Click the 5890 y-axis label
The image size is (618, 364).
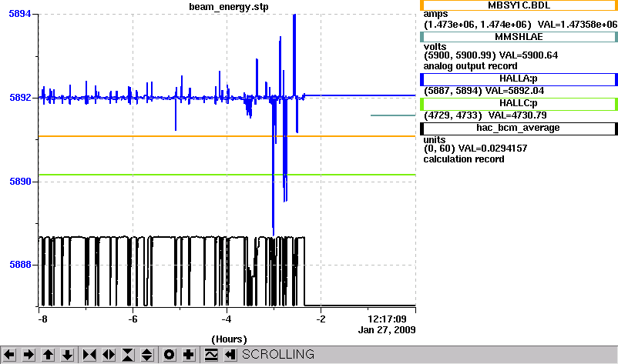(20, 182)
